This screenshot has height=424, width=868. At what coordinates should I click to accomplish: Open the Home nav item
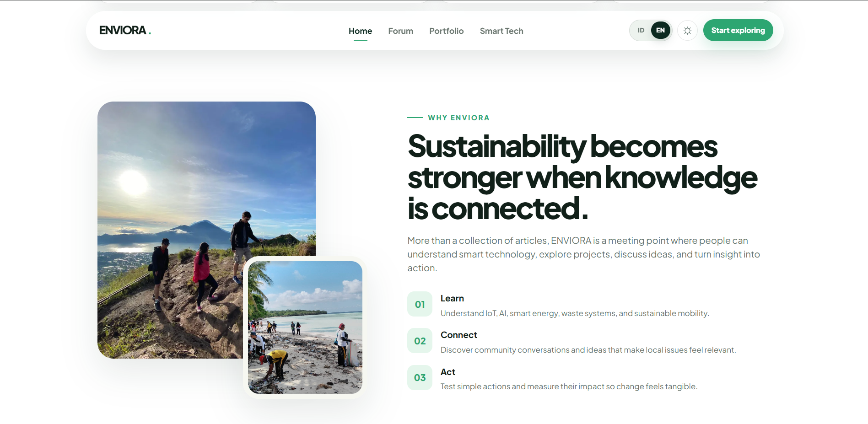coord(360,31)
